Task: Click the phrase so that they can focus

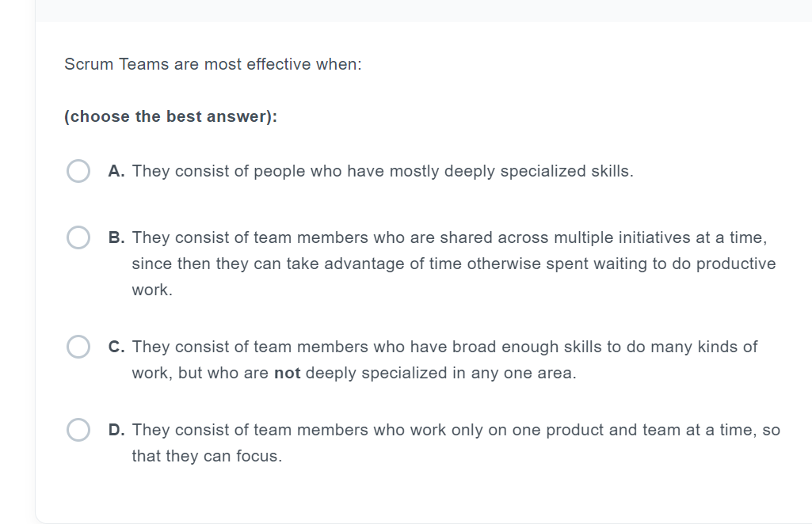Action: coord(204,455)
